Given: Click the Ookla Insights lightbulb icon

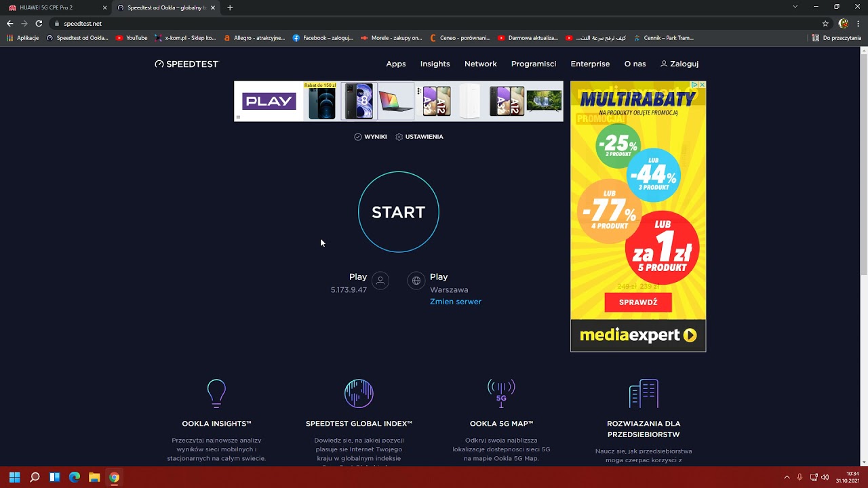Looking at the screenshot, I should point(216,393).
